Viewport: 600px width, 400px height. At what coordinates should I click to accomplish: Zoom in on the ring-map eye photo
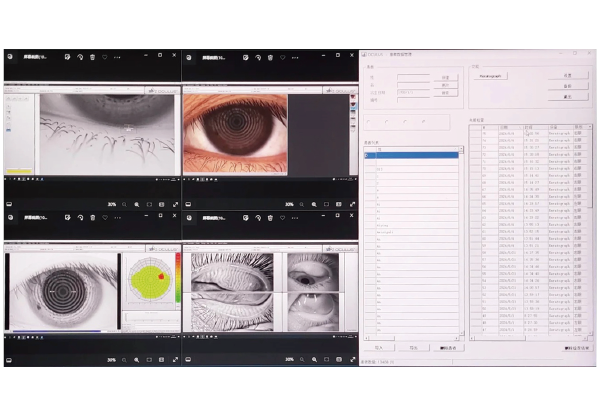tap(137, 360)
